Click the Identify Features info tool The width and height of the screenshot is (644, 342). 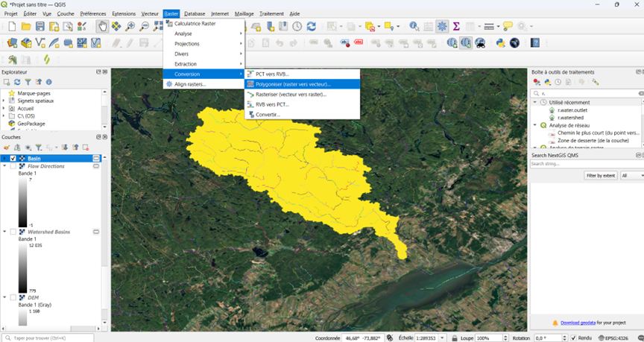[414, 27]
